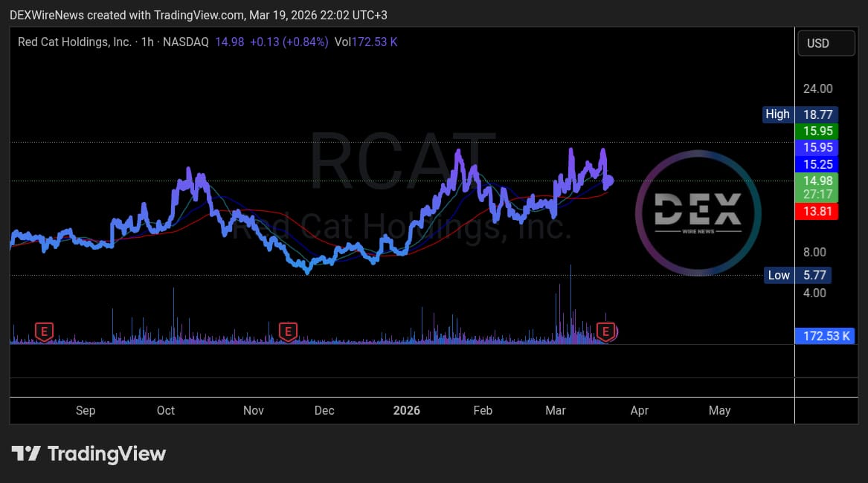Click the DEXWireNews TradingView.com caption text

(198, 15)
